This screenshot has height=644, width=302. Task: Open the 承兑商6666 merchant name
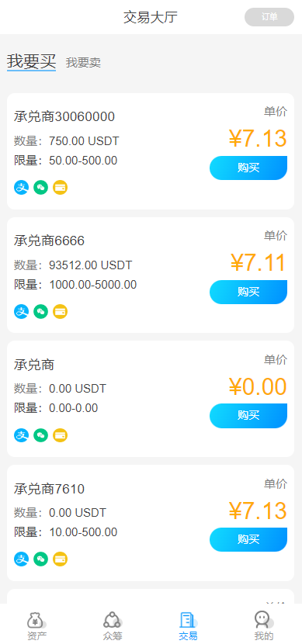(50, 241)
